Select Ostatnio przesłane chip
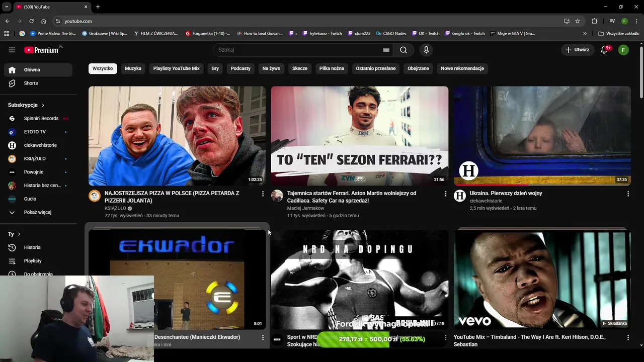Screen dimensions: 644x362 (376, 68)
